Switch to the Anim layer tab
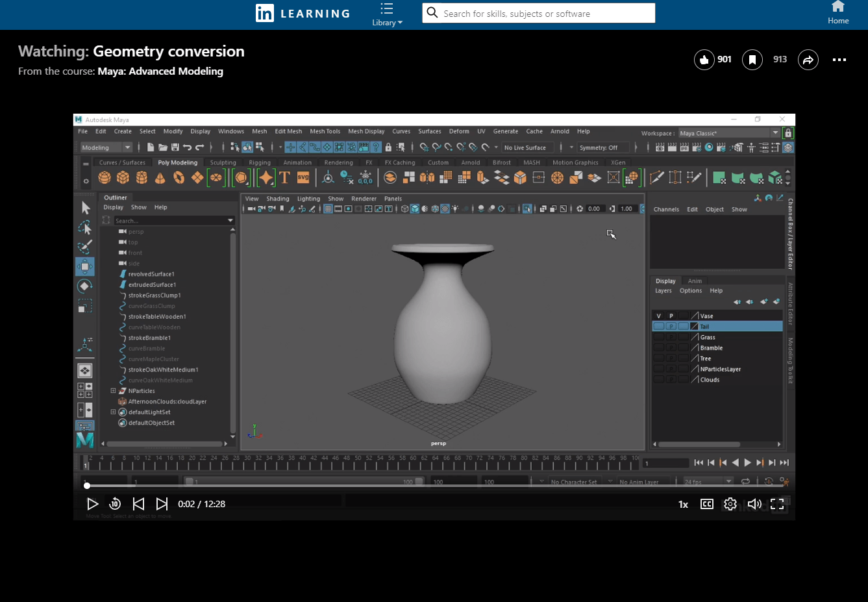The width and height of the screenshot is (868, 602). [695, 281]
